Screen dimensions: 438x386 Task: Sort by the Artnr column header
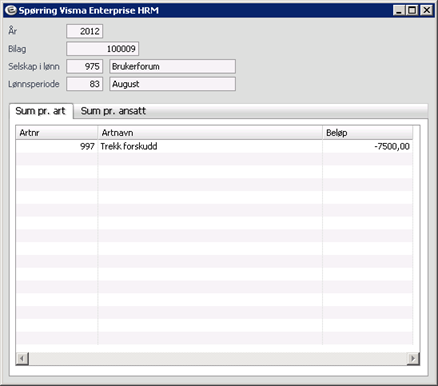coord(57,133)
